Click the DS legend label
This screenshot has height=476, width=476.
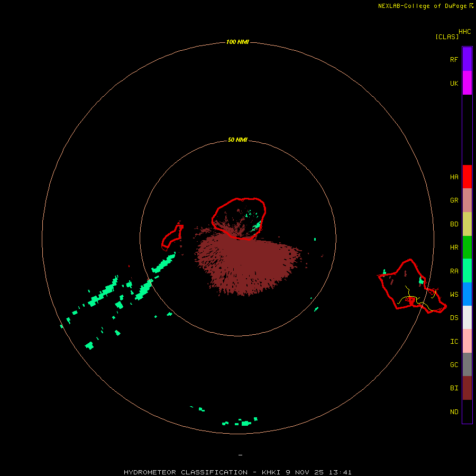(454, 318)
